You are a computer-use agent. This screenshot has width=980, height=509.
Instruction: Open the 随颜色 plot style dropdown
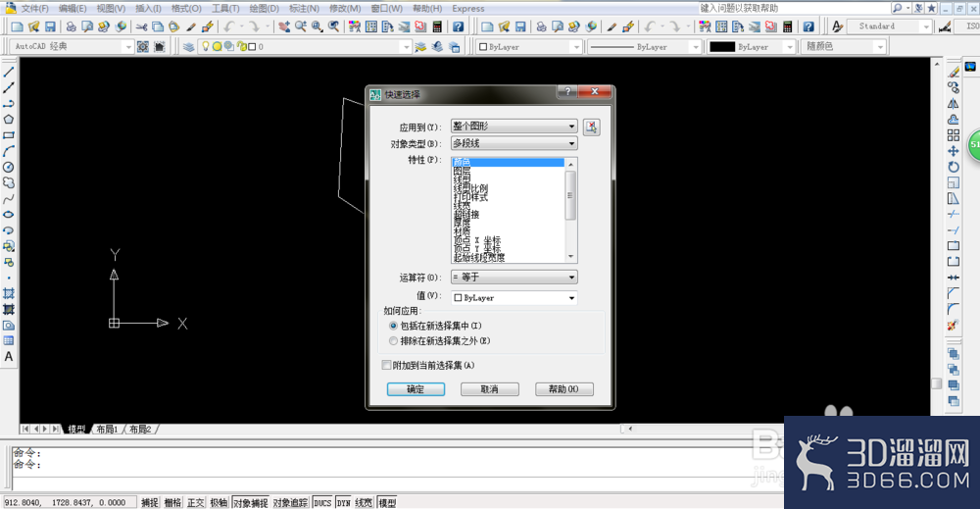(845, 46)
